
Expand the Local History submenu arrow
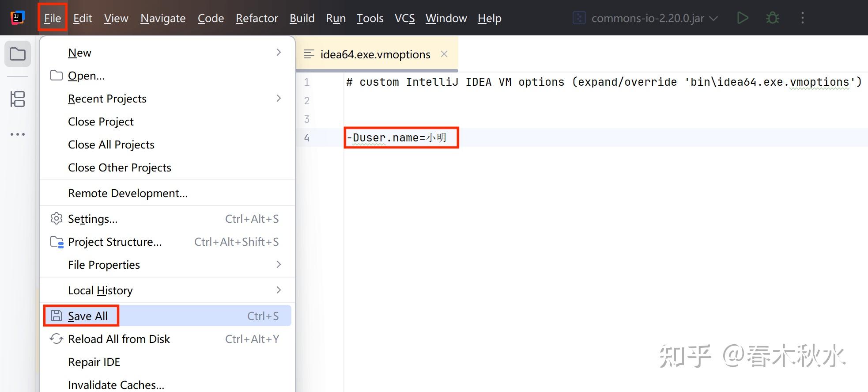point(279,290)
